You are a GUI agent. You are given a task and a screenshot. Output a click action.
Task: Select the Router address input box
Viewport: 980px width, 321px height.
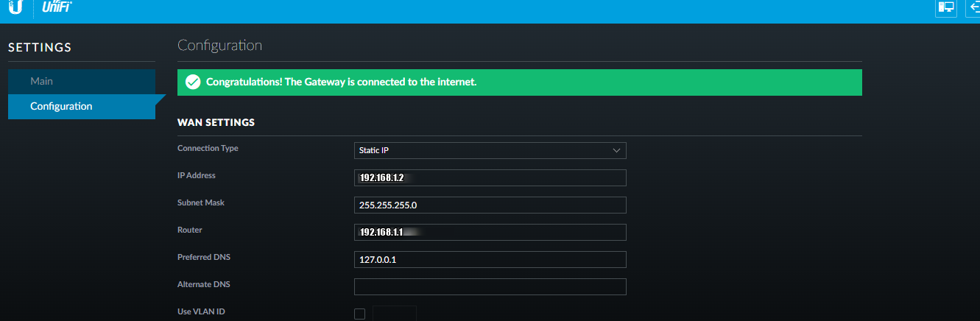490,232
